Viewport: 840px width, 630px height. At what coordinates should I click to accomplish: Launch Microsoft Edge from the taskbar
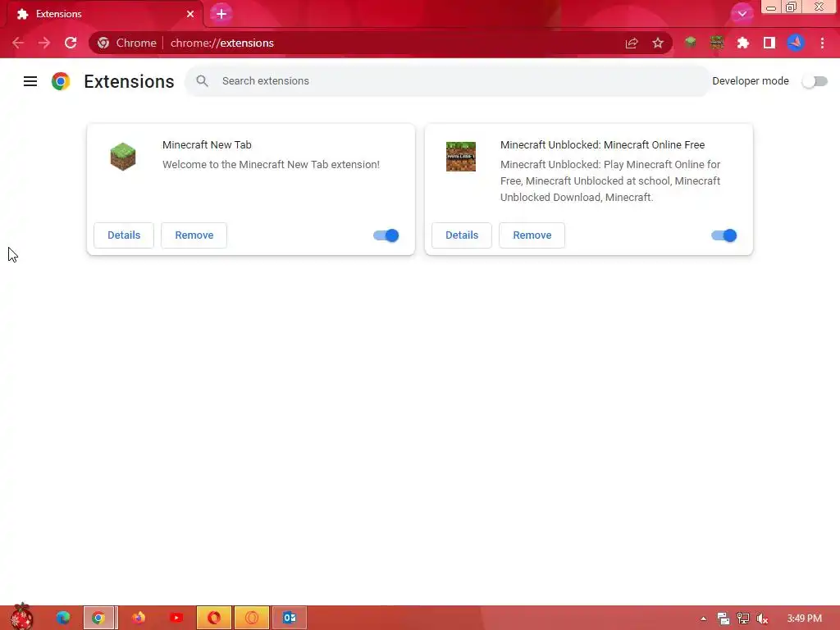(x=63, y=618)
